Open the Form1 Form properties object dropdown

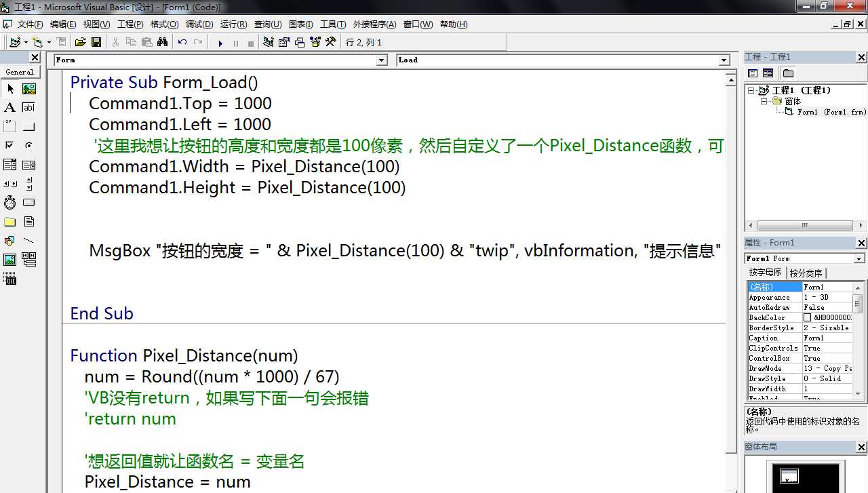click(859, 258)
